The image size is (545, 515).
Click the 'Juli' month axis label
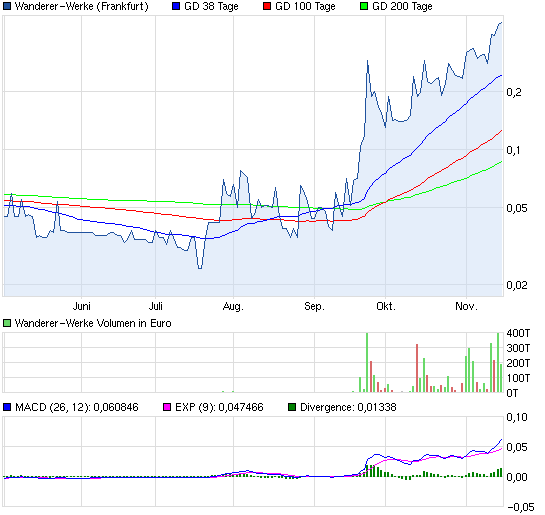click(x=156, y=306)
